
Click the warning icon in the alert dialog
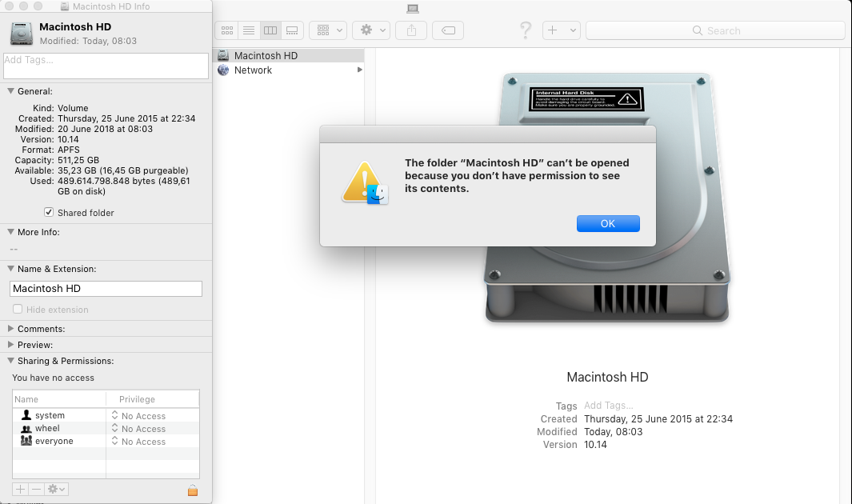coord(365,182)
